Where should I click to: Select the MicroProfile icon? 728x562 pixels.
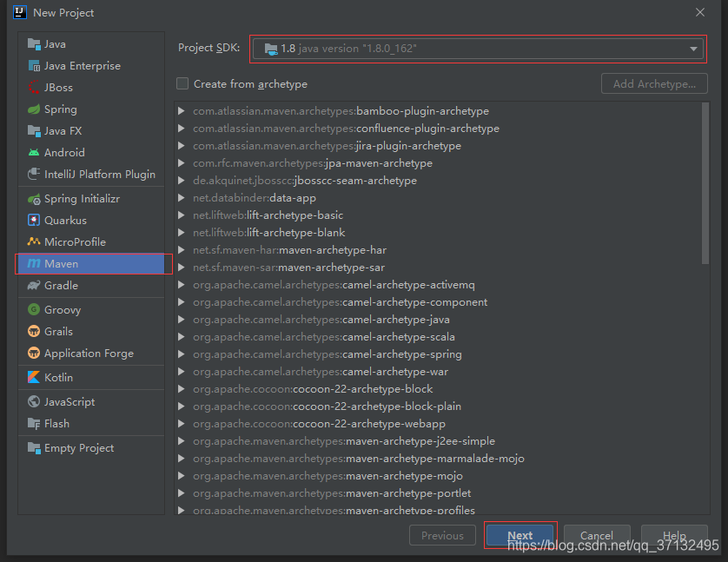pyautogui.click(x=34, y=241)
